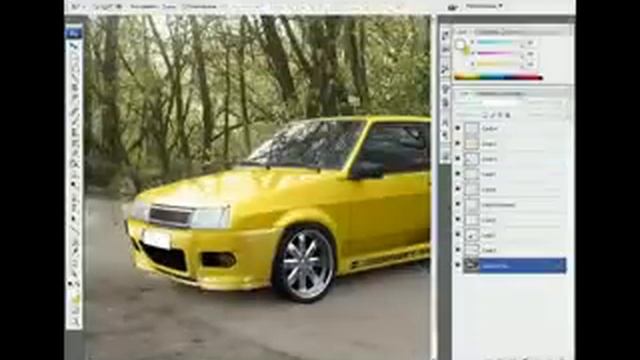The width and height of the screenshot is (640, 360).
Task: Open the workspace dropdown at the top right
Action: (x=484, y=6)
